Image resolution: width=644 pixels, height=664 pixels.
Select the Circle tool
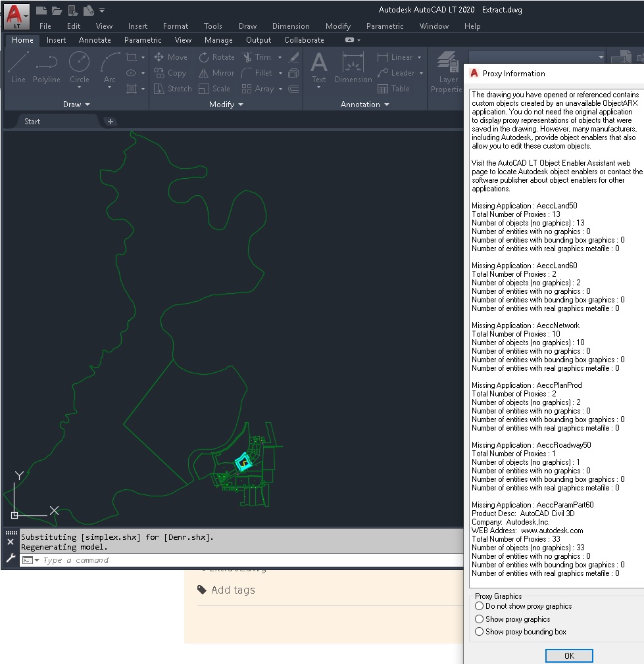point(79,68)
